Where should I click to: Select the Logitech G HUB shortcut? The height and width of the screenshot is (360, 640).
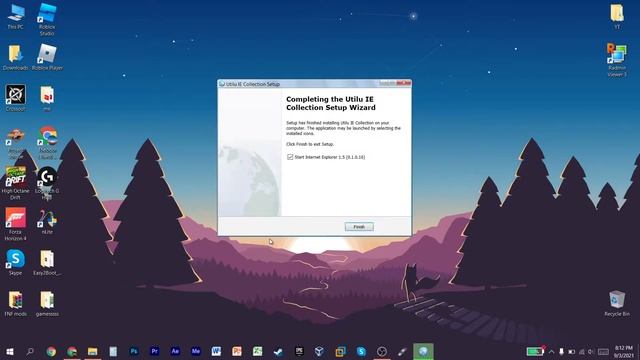(47, 183)
